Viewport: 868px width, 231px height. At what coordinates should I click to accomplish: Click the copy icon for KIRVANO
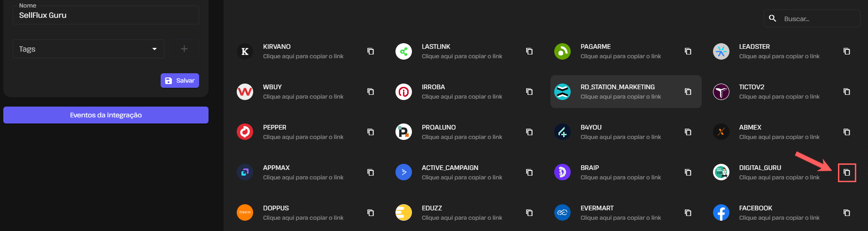(x=371, y=51)
